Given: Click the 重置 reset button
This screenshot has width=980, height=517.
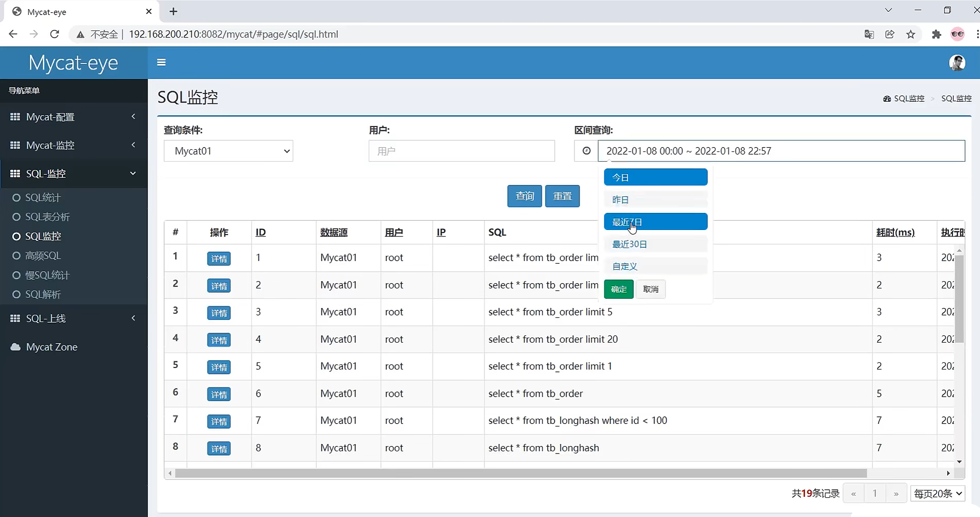Looking at the screenshot, I should point(562,196).
